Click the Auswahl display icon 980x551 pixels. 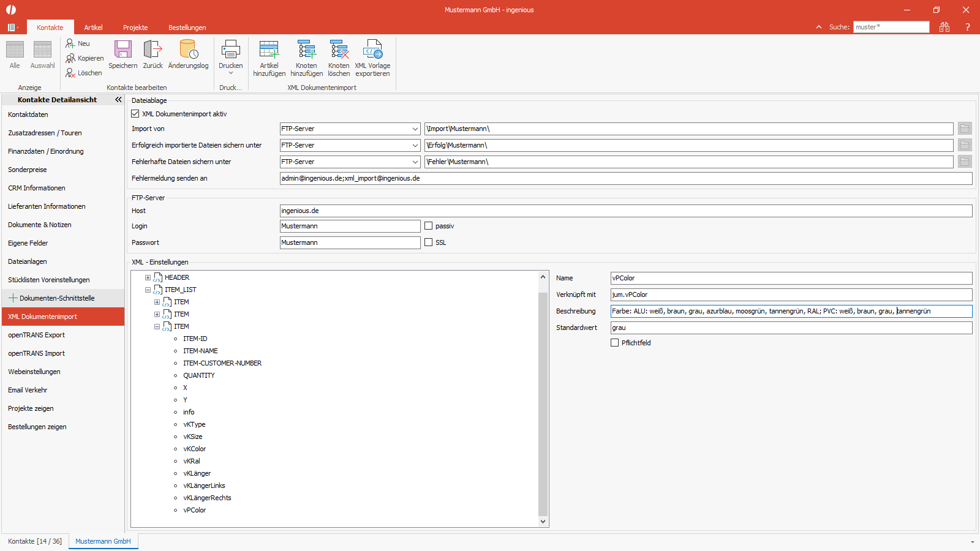(x=42, y=50)
